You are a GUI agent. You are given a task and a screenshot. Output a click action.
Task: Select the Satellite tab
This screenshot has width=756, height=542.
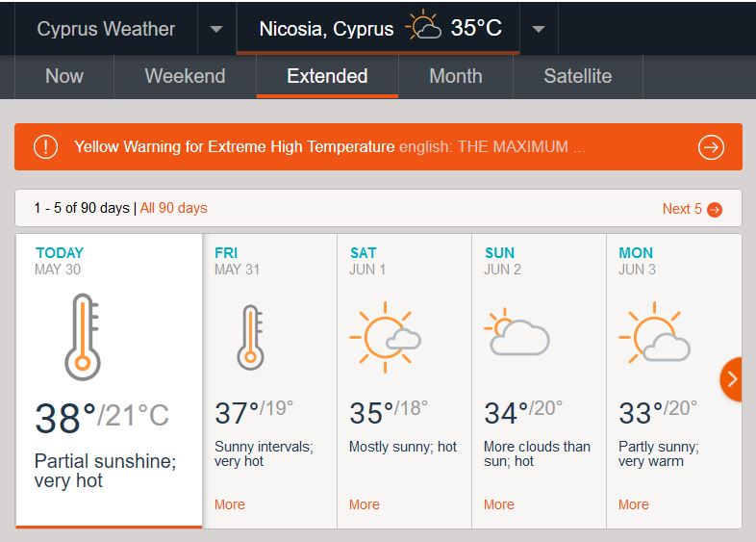click(x=577, y=76)
